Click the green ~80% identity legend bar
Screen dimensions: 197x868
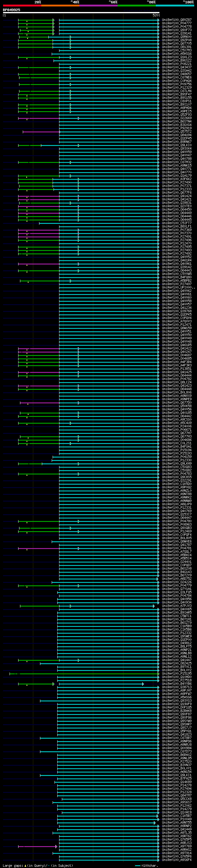pos(137,6)
